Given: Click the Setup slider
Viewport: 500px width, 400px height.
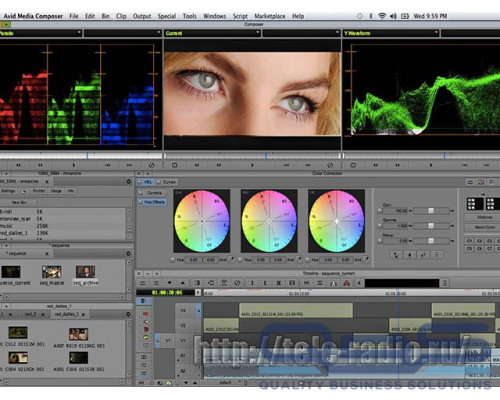Looking at the screenshot, I should [431, 241].
